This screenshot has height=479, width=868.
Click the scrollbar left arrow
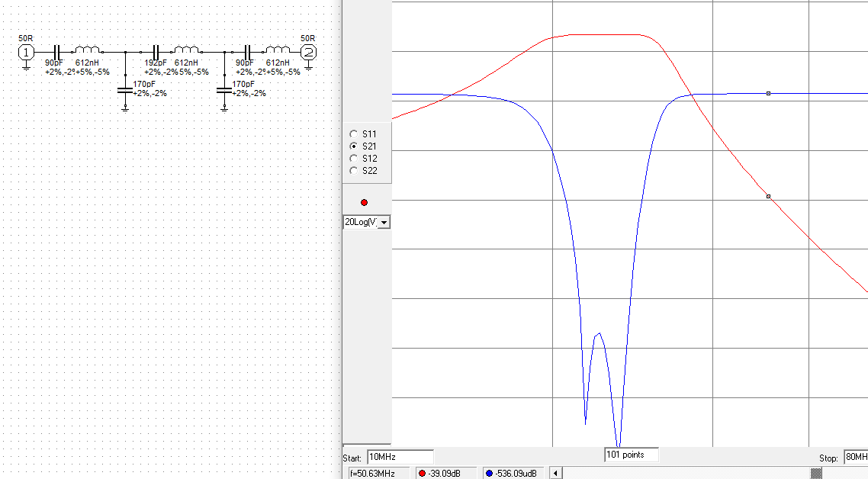click(555, 473)
